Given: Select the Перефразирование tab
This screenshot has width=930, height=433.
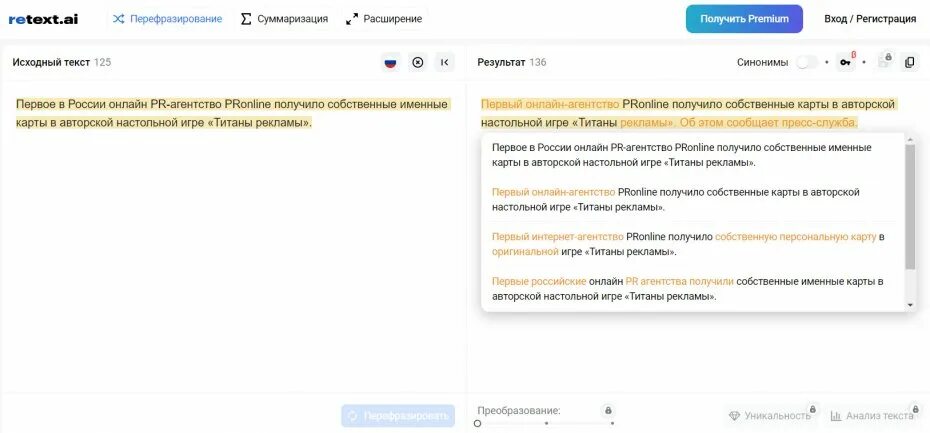Looking at the screenshot, I should point(167,19).
